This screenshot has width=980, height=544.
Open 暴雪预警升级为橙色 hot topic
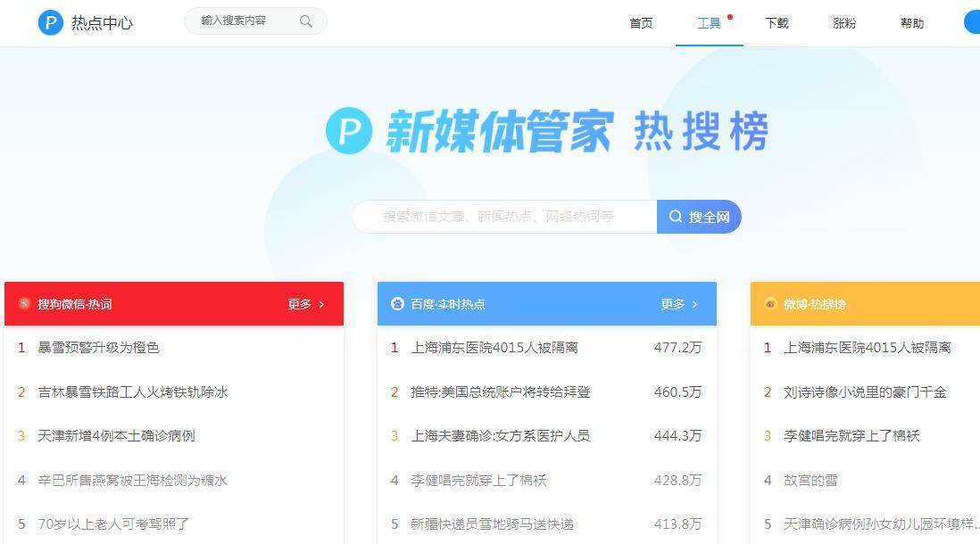pyautogui.click(x=99, y=347)
